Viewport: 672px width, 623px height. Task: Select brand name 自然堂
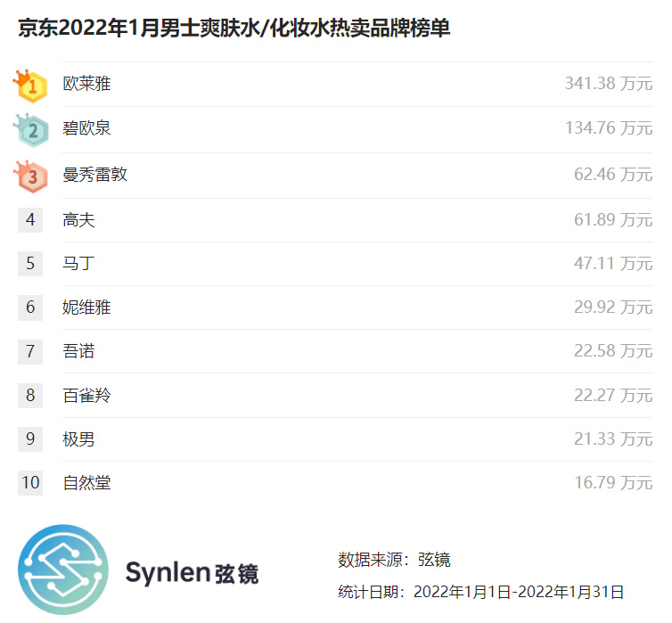tap(86, 483)
